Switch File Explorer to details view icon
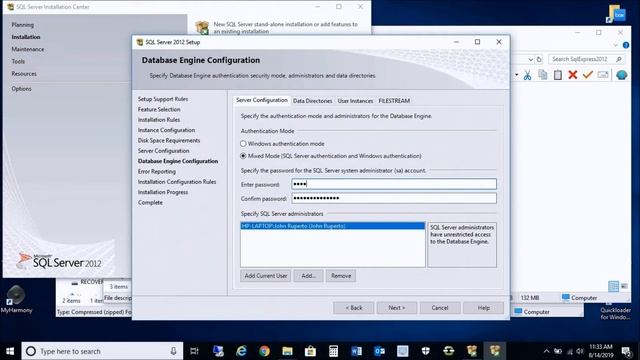The width and height of the screenshot is (640, 360). click(613, 286)
